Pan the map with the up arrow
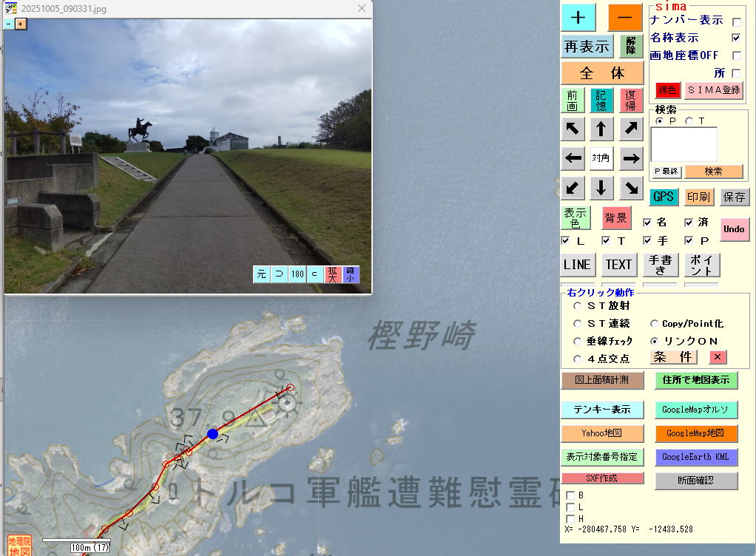Screen dimensions: 756x556 coord(601,129)
